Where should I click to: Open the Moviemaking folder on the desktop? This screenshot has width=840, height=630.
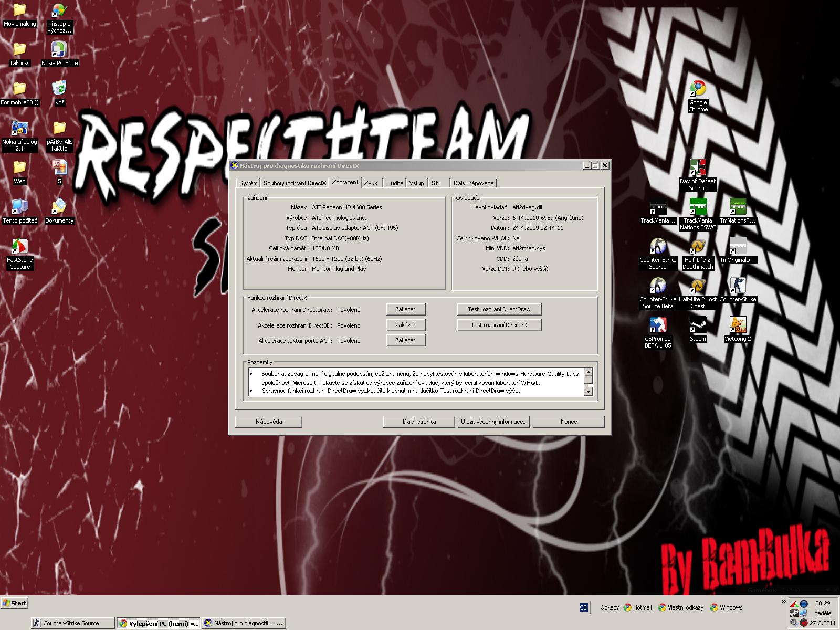(x=19, y=15)
